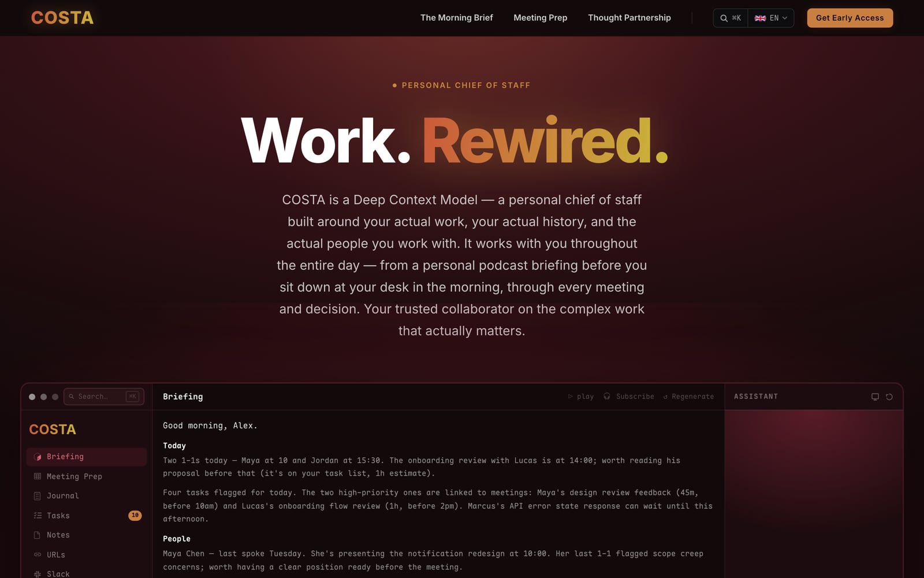
Task: Click the ASSISTANT panel title
Action: coord(756,397)
